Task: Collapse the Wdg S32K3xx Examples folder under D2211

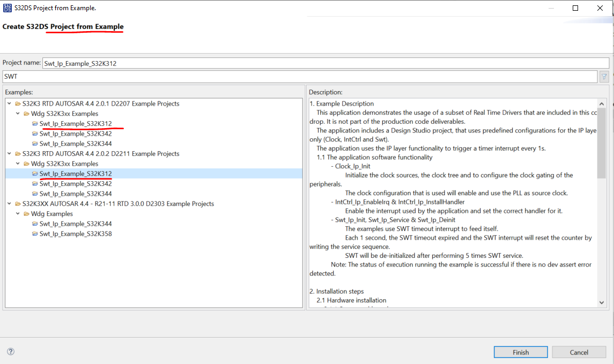Action: coord(18,164)
